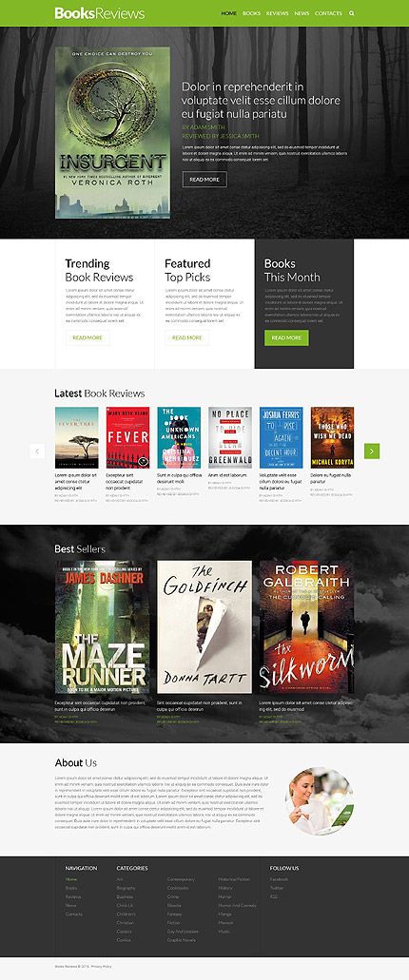Open Biography category in footer
Screen dimensions: 409x980
(126, 888)
